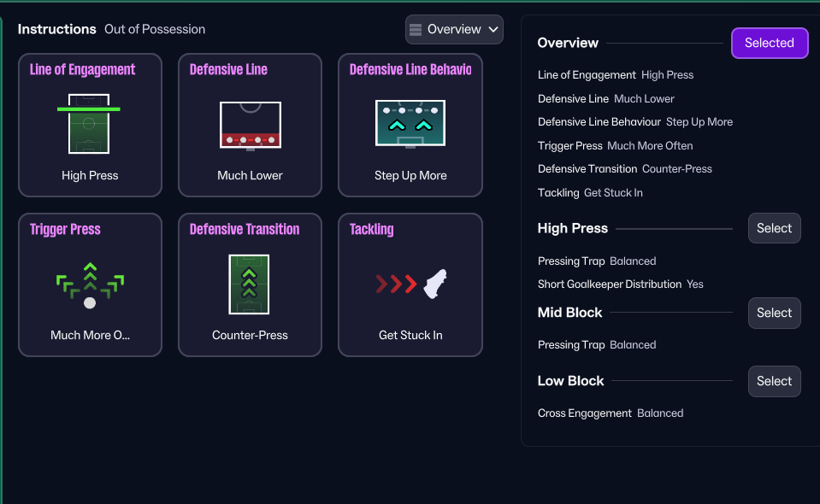Click Cross Engagement Balanced under Low Block
Image resolution: width=820 pixels, height=504 pixels.
[610, 413]
